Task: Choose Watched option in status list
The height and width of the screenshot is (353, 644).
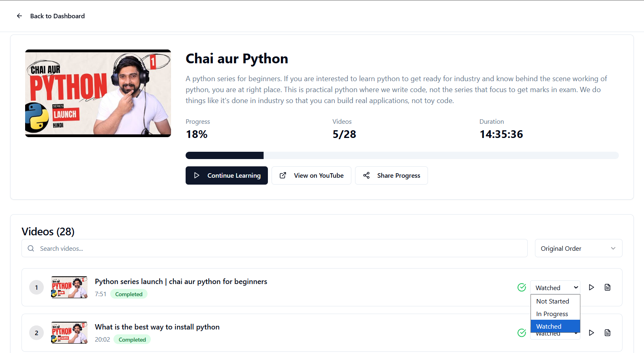Action: pos(555,326)
